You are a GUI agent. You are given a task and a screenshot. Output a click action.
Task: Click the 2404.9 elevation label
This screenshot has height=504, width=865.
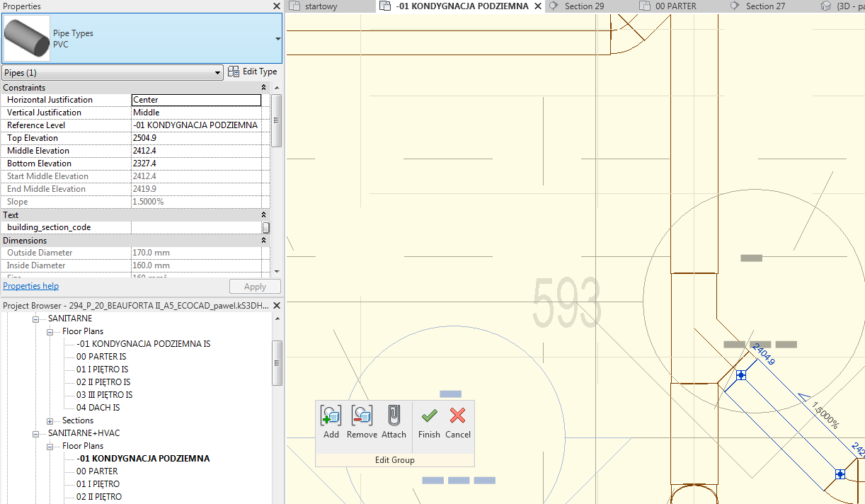tap(763, 353)
